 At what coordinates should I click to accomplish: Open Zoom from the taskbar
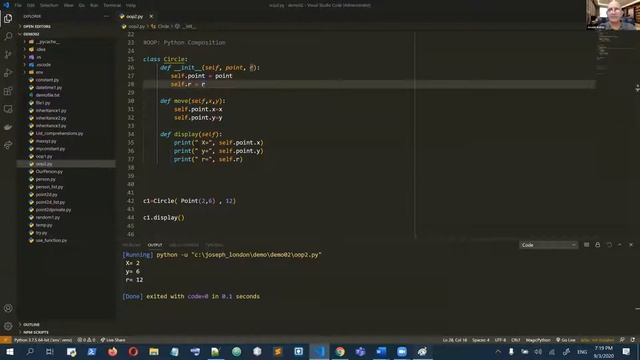tap(402, 351)
